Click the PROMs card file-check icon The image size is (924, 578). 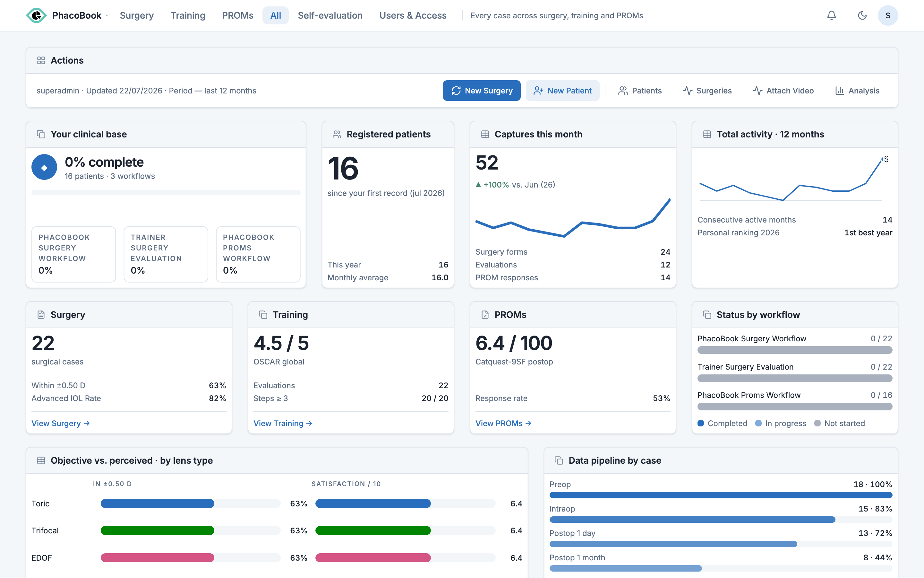(x=485, y=315)
